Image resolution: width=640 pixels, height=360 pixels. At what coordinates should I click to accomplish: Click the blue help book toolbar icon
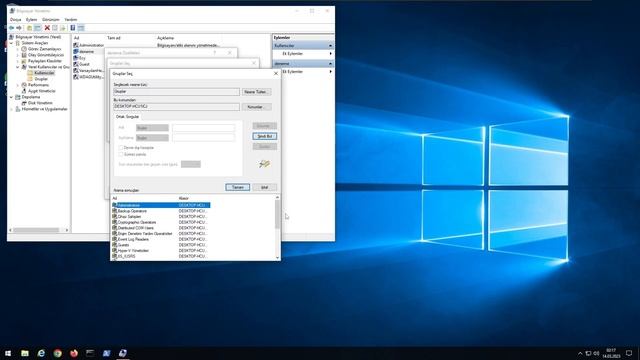tap(73, 28)
